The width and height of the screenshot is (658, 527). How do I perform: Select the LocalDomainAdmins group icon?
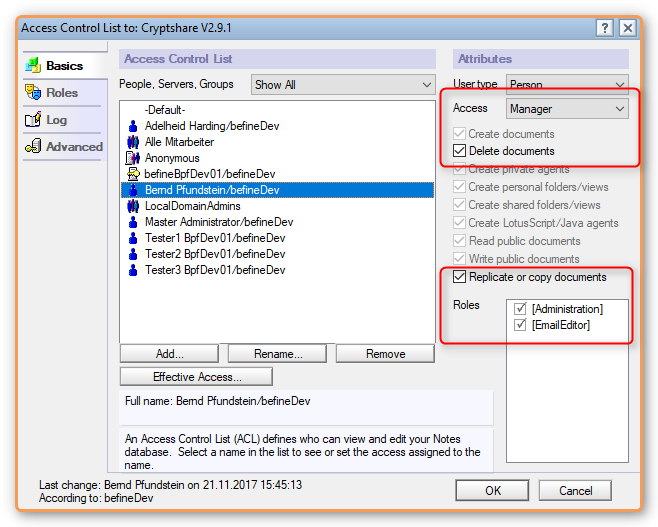pos(133,206)
